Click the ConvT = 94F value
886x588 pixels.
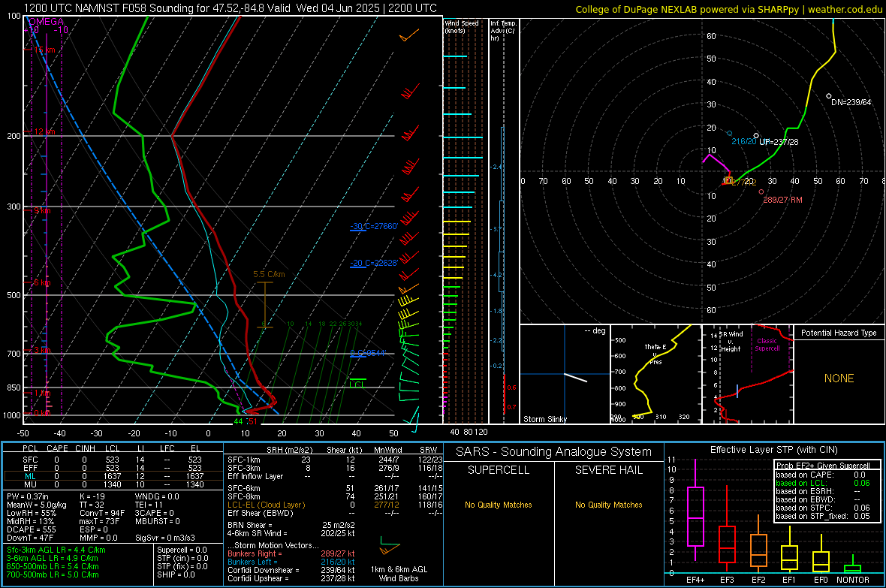pyautogui.click(x=102, y=513)
